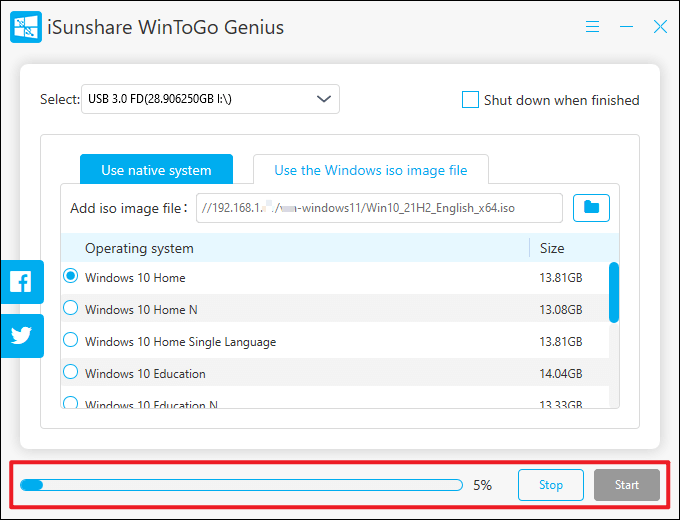Image resolution: width=680 pixels, height=520 pixels.
Task: Enable Shut down when finished checkbox
Action: coord(470,100)
